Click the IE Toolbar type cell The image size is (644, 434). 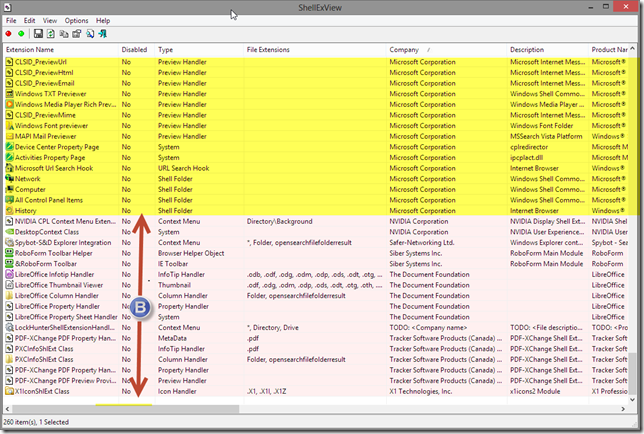[173, 264]
